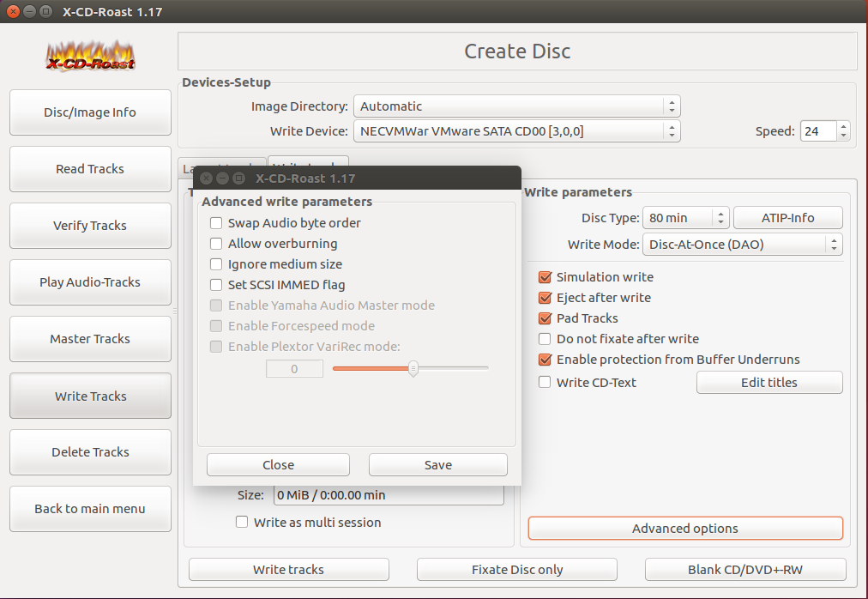This screenshot has width=868, height=599.
Task: Enable Set SCSI IMMED flag
Action: click(216, 285)
